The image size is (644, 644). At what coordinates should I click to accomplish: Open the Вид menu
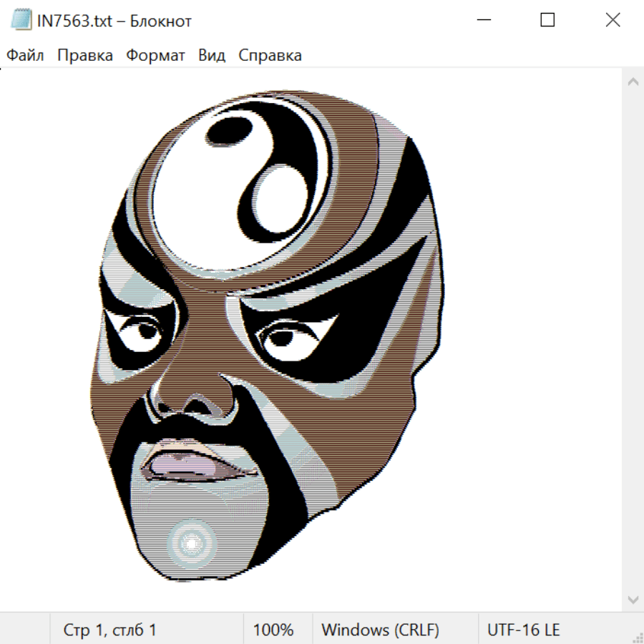point(212,55)
